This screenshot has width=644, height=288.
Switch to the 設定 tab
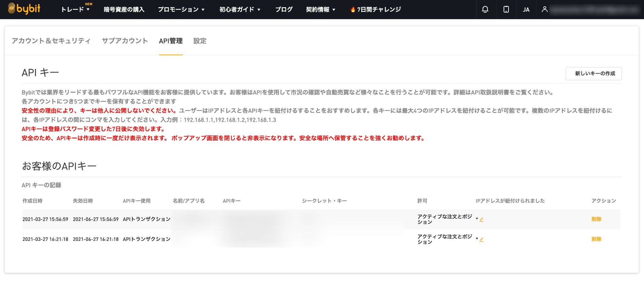pyautogui.click(x=200, y=41)
